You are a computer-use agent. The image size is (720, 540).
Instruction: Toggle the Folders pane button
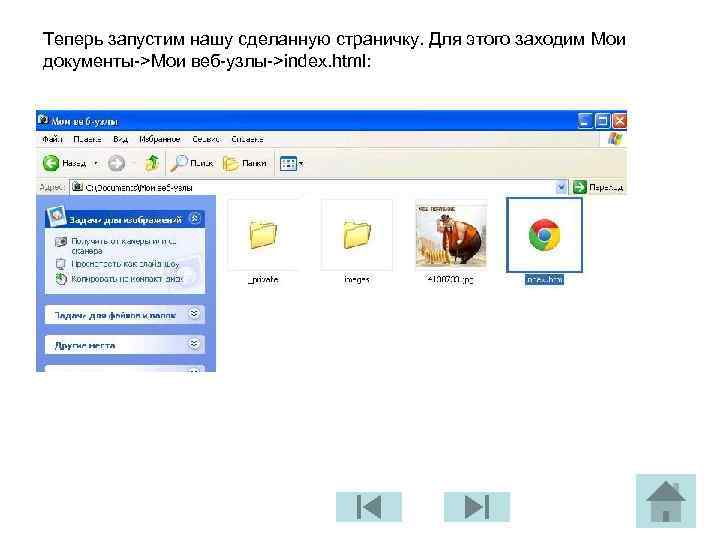(x=244, y=163)
